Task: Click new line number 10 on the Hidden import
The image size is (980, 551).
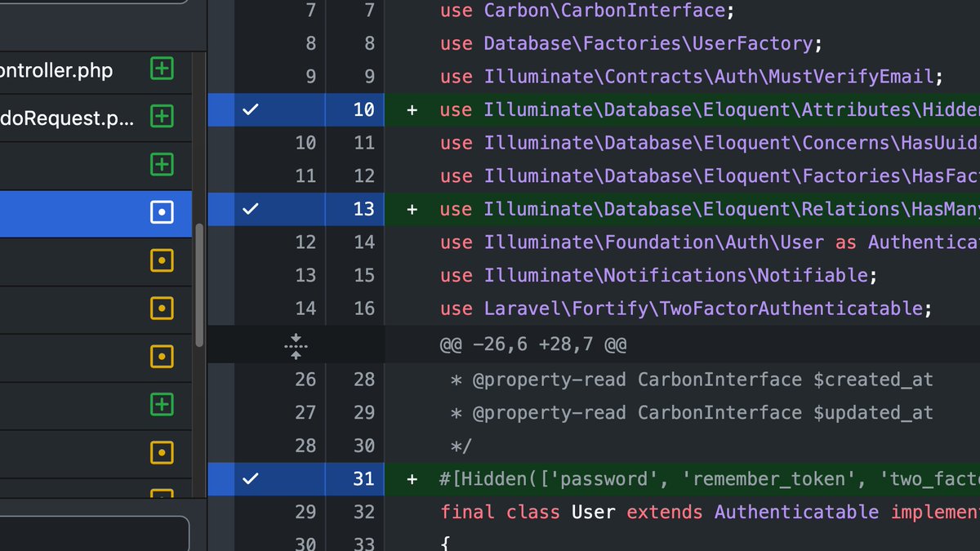Action: coord(363,109)
